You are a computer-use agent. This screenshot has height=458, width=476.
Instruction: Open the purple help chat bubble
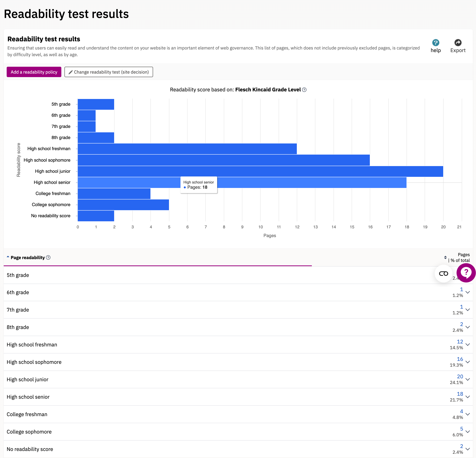coord(466,273)
